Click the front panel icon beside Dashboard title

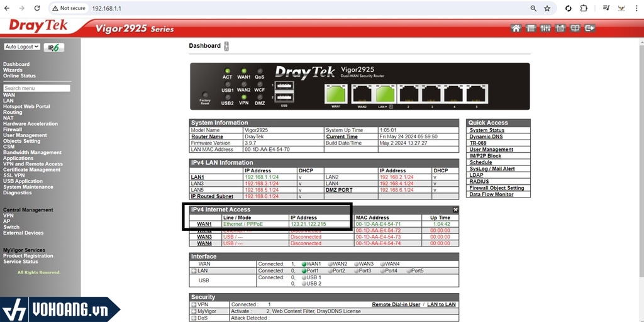pos(226,46)
